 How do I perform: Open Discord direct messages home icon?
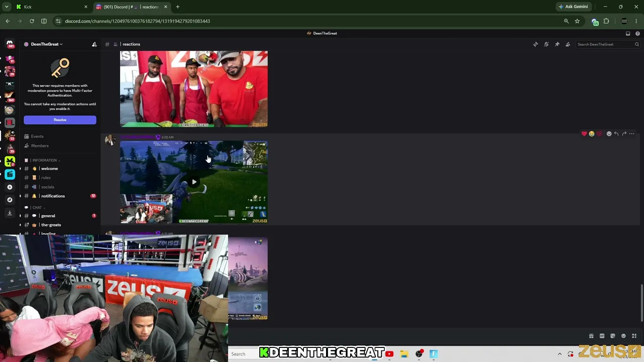tap(10, 44)
